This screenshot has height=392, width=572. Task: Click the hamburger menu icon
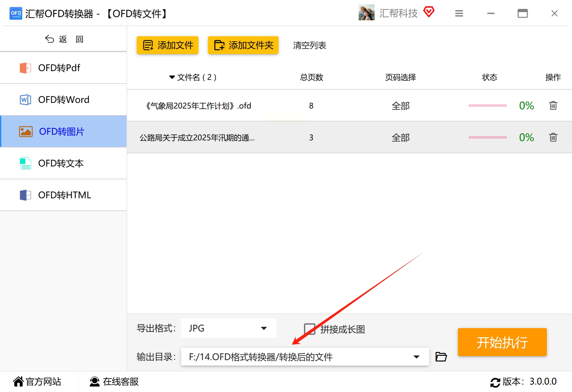tap(459, 13)
